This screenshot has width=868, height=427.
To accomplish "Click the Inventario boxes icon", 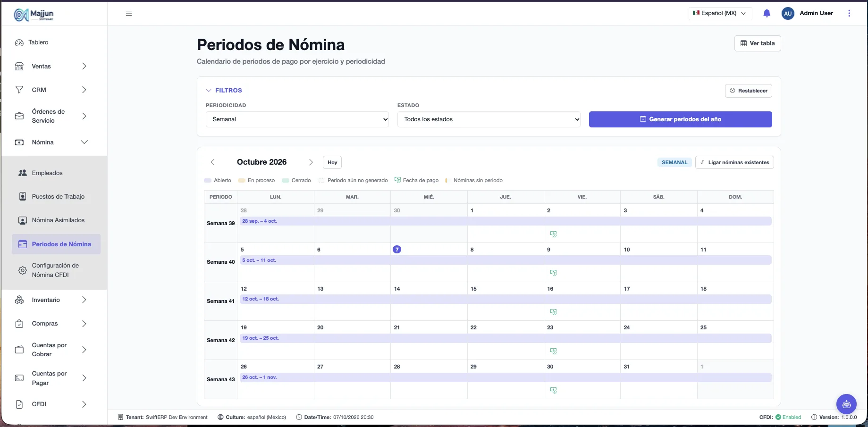I will (x=19, y=300).
